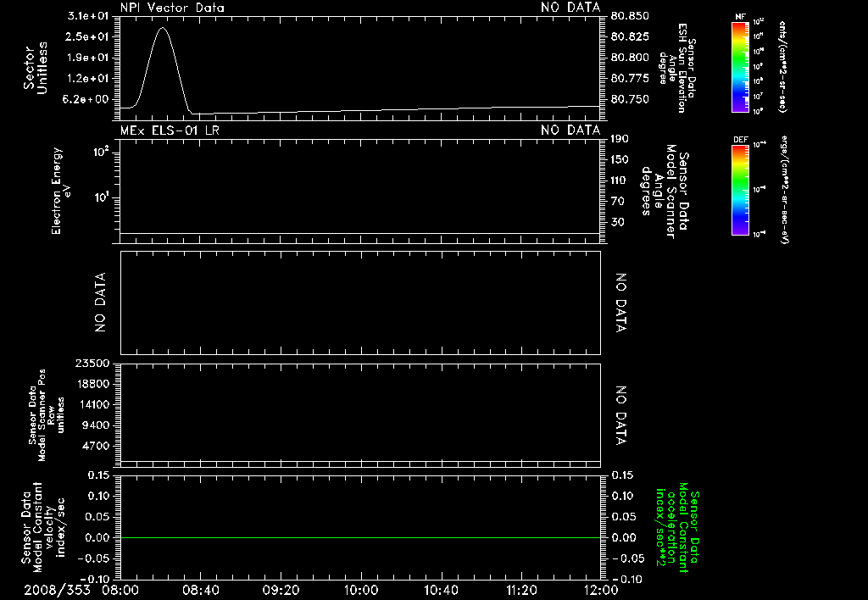Click the '30' scanner angle tick label
This screenshot has width=868, height=600.
617,222
